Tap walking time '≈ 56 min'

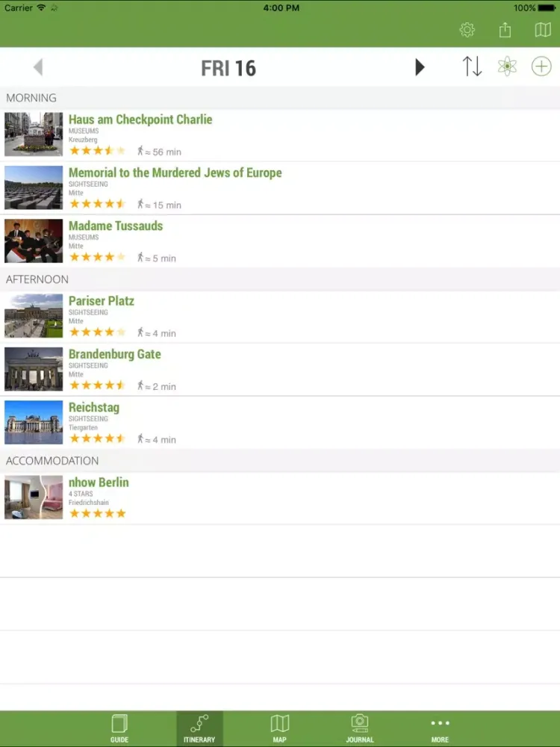[x=160, y=152]
